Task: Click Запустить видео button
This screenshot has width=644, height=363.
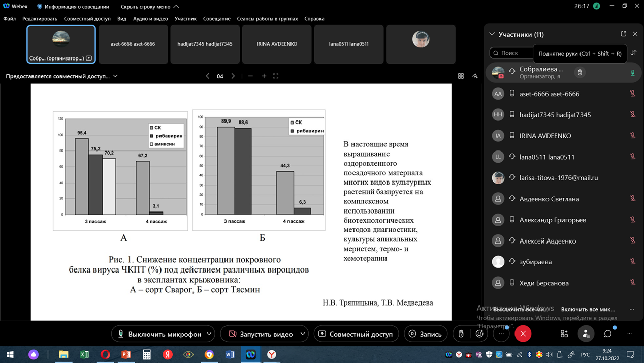Action: 260,334
